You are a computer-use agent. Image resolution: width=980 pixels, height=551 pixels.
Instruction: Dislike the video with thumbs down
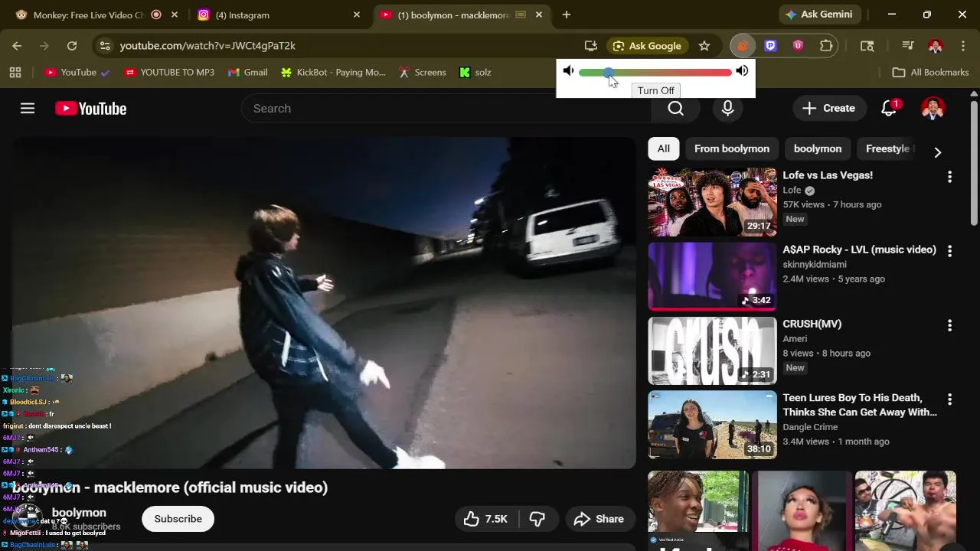537,519
